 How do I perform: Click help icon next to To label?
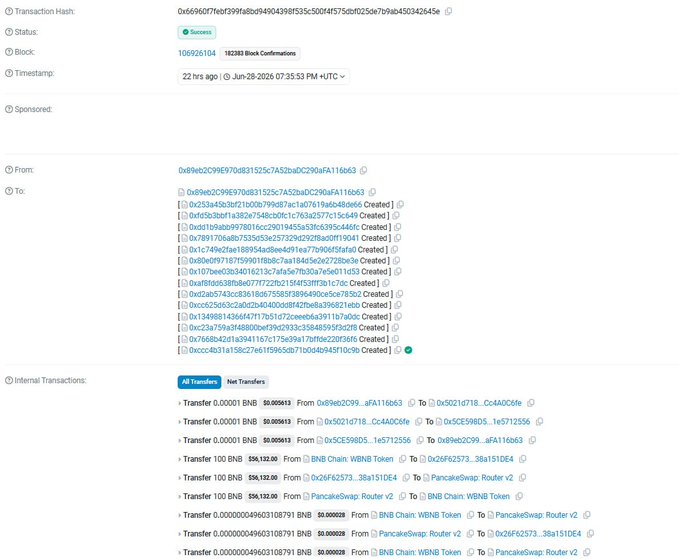point(9,191)
